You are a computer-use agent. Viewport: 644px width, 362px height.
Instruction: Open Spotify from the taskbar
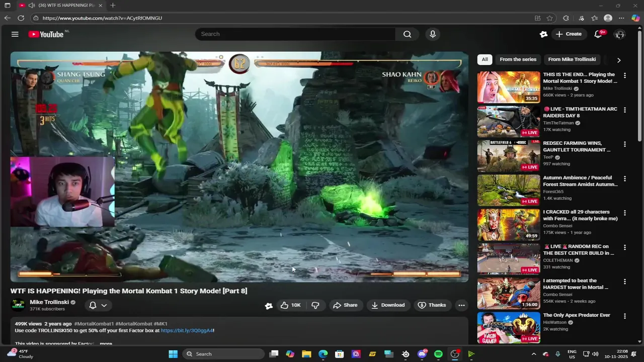coord(438,354)
